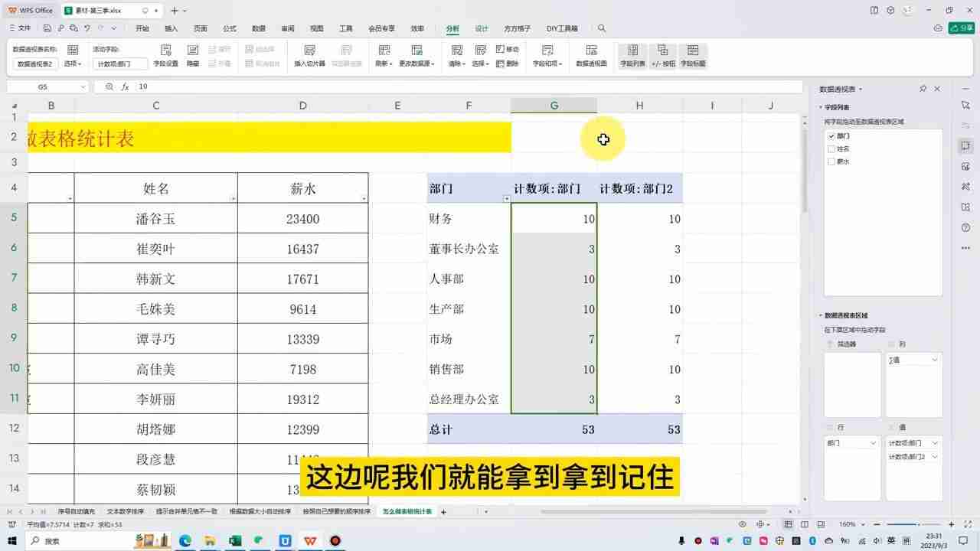
Task: Add a new sheet with the plus button
Action: [443, 511]
